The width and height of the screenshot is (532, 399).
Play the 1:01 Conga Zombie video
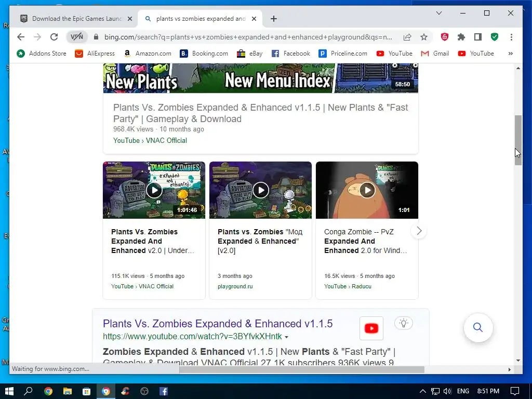coord(367,190)
